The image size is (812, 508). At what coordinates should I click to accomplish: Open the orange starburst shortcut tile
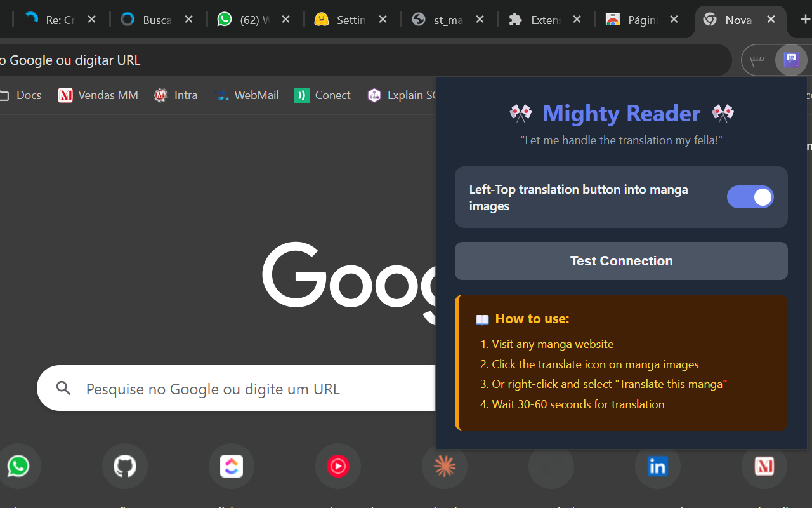click(x=445, y=466)
